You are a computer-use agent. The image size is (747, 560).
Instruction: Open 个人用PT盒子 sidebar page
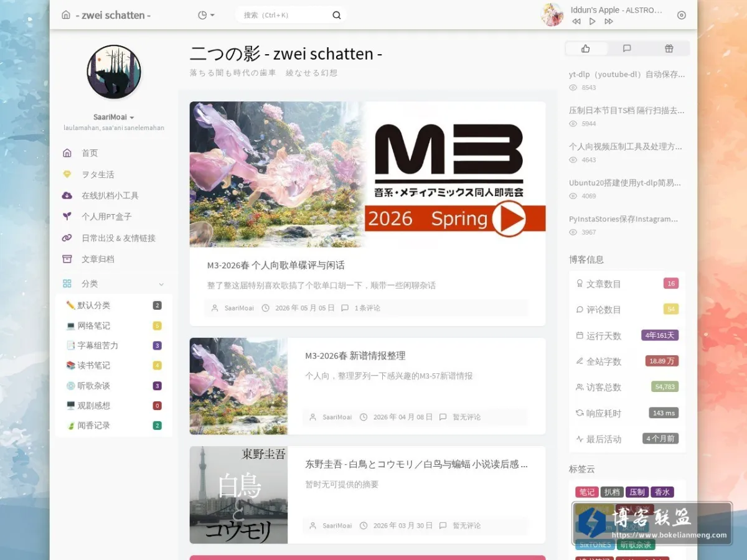[x=106, y=217]
